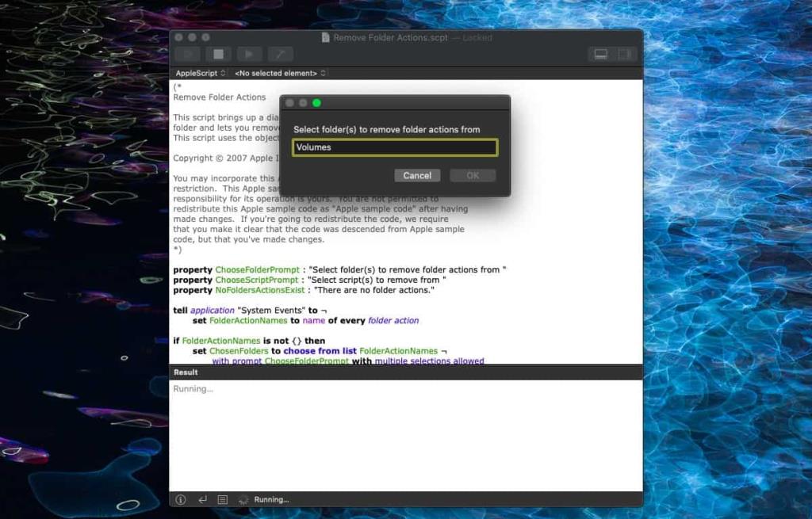Select the Volumes text input field
The image size is (812, 519).
pos(394,147)
